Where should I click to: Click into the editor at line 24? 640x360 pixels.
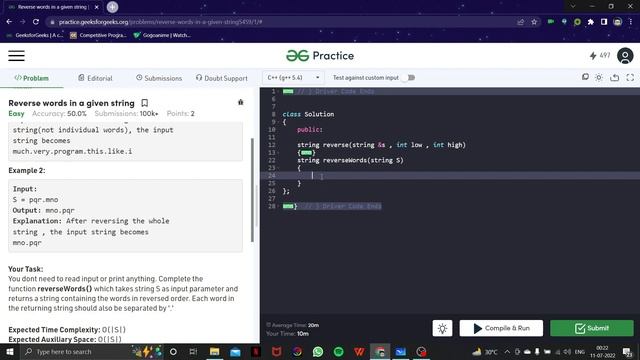click(449, 176)
